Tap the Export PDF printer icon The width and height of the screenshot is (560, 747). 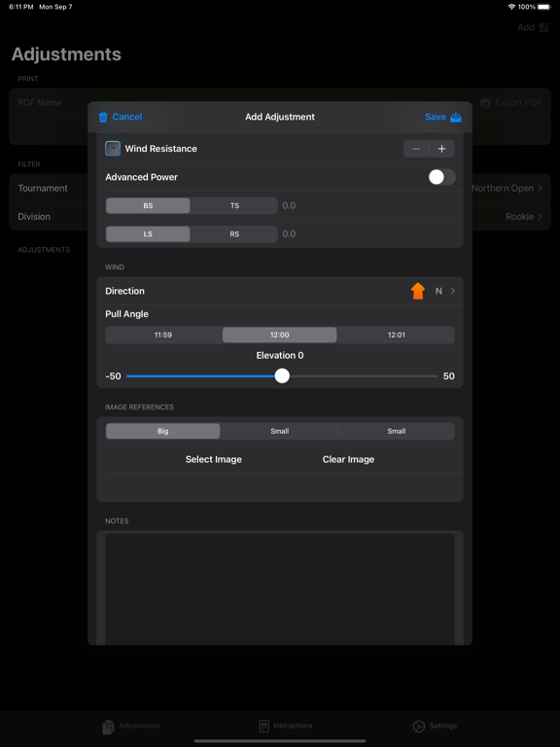[x=485, y=102]
